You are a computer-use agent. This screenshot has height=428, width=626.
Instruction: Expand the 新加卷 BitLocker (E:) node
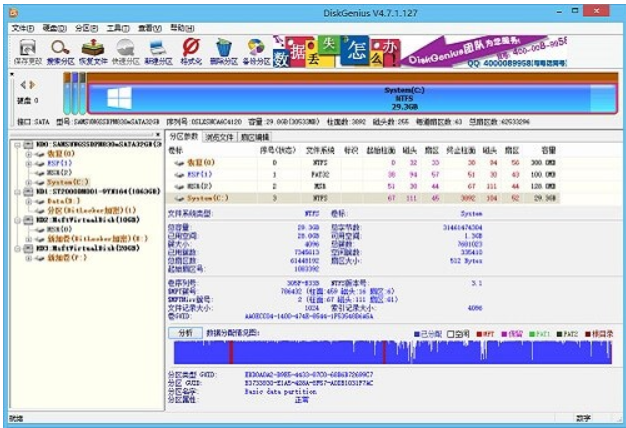[29, 239]
